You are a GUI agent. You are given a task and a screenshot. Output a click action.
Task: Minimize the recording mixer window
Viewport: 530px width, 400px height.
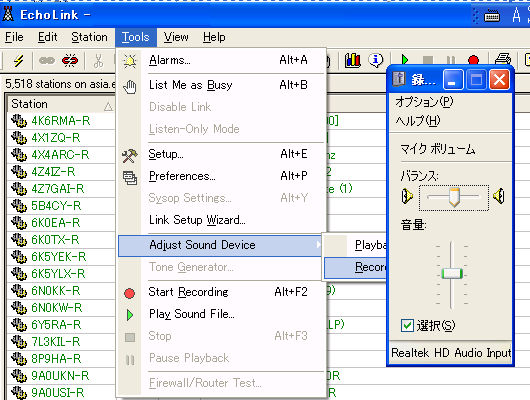(x=453, y=79)
